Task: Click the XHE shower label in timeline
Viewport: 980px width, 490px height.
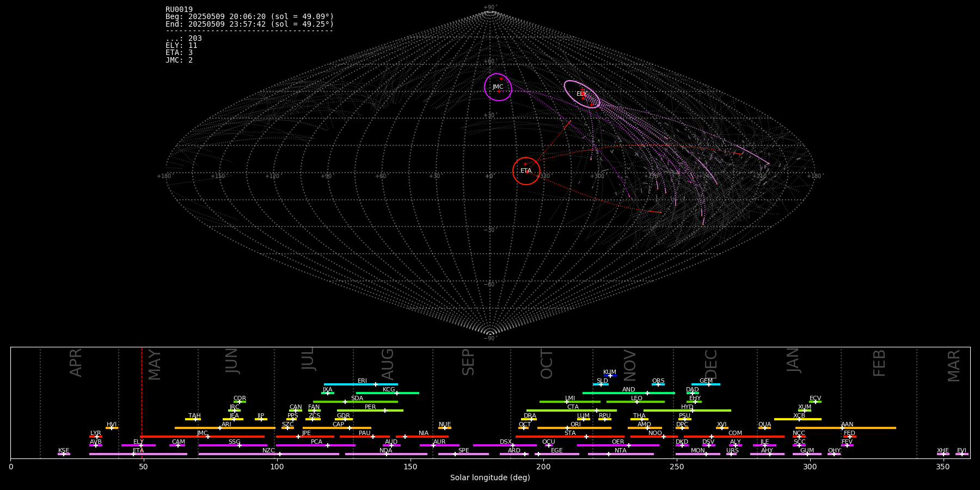Action: pos(943,451)
